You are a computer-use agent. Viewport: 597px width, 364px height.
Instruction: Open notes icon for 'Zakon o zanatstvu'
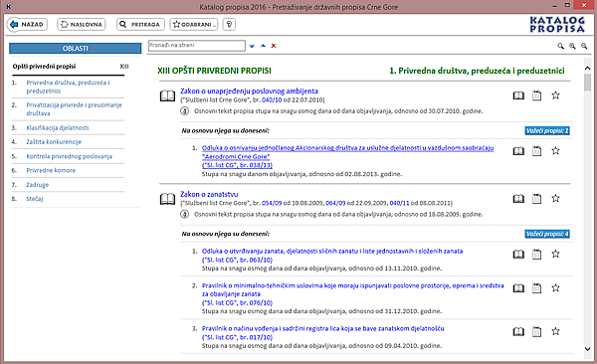[537, 199]
